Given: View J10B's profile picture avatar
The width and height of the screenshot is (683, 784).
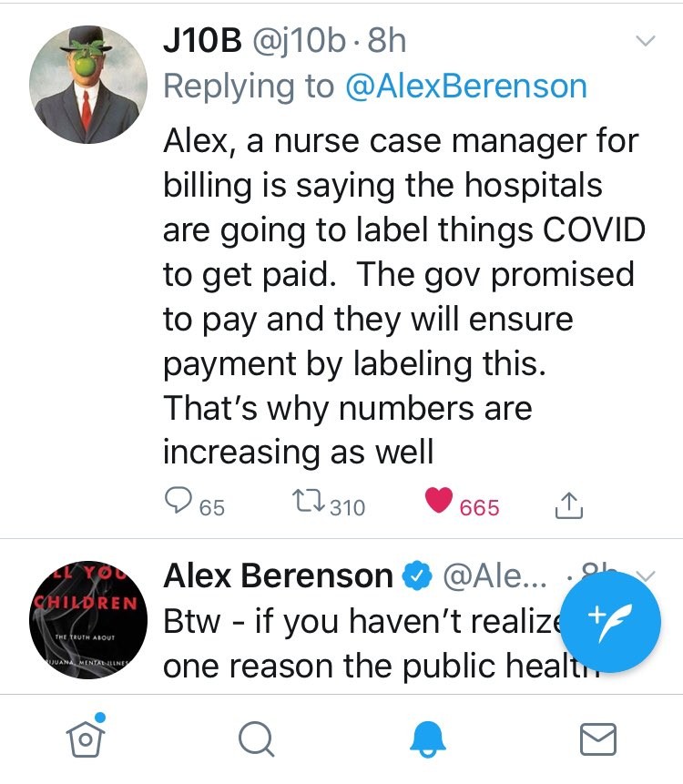Looking at the screenshot, I should 88,85.
